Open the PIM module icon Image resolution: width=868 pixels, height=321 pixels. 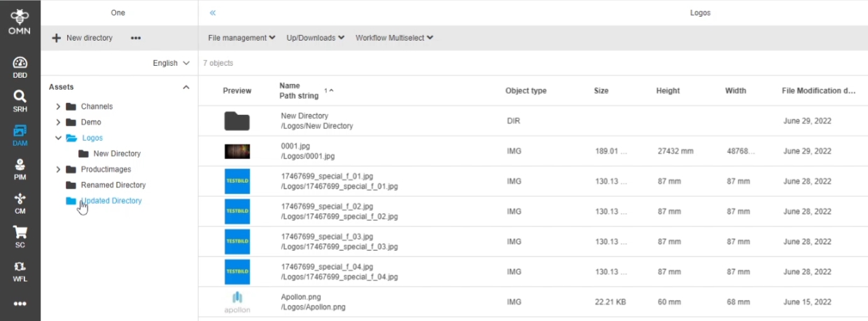click(20, 168)
